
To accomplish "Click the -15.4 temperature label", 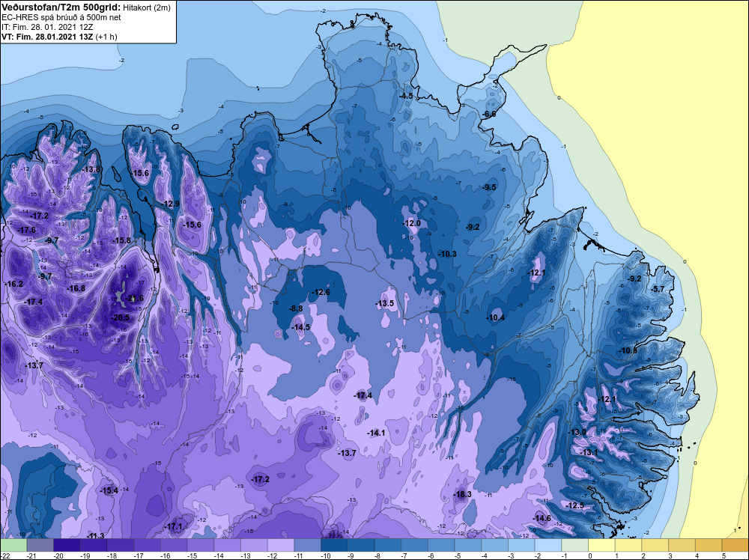I will pyautogui.click(x=109, y=491).
